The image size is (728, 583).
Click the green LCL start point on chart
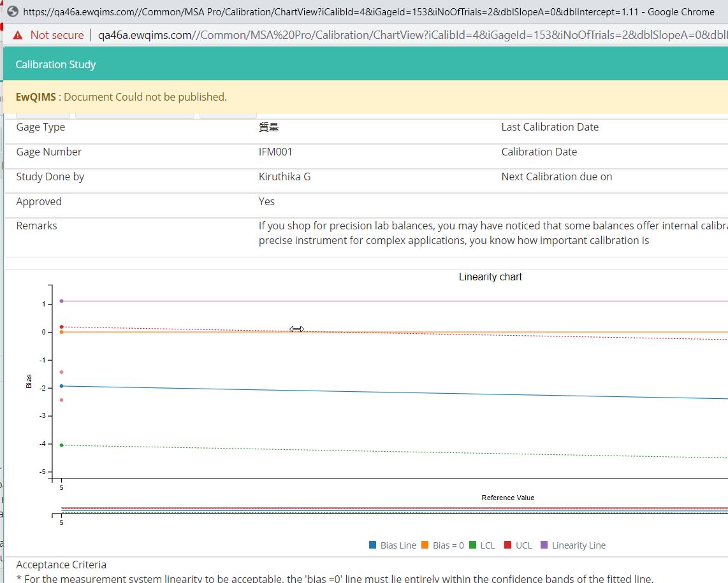click(61, 445)
